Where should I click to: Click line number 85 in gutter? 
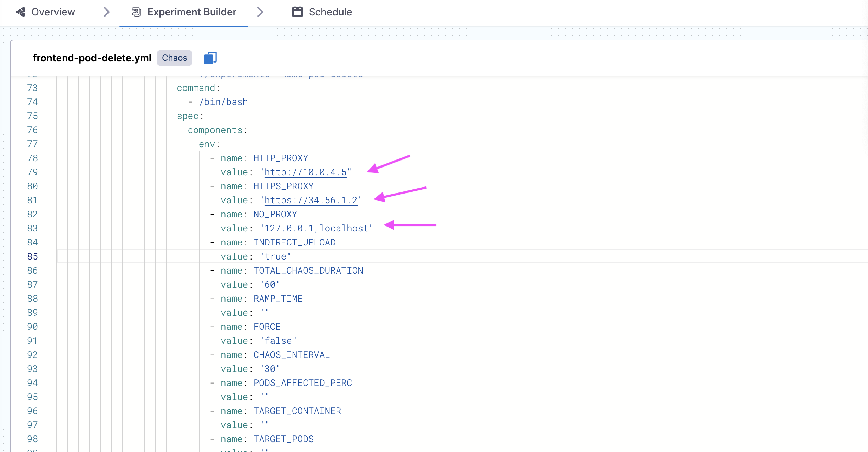[x=32, y=256]
